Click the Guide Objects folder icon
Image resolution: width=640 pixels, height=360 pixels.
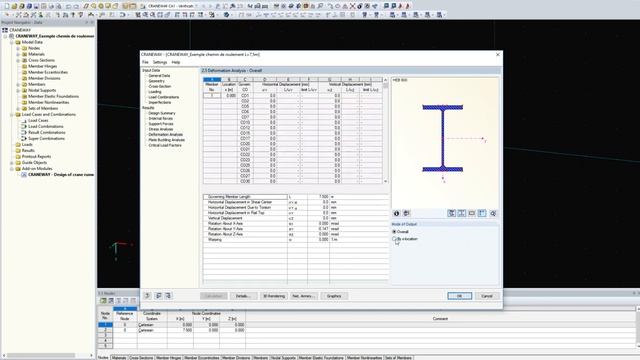pos(18,162)
